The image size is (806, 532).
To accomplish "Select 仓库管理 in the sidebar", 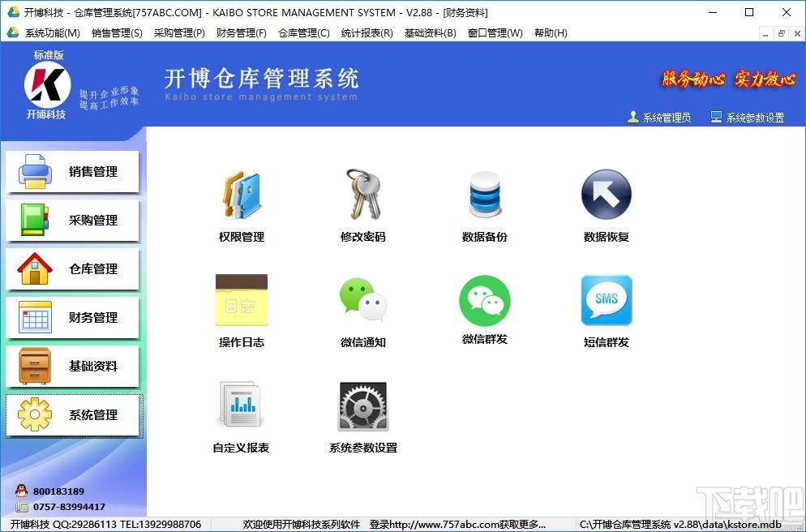I will pyautogui.click(x=73, y=269).
